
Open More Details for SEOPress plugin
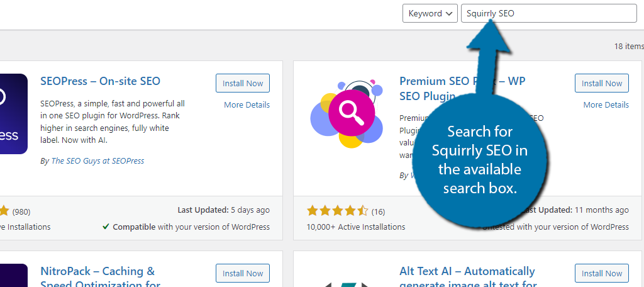point(247,105)
